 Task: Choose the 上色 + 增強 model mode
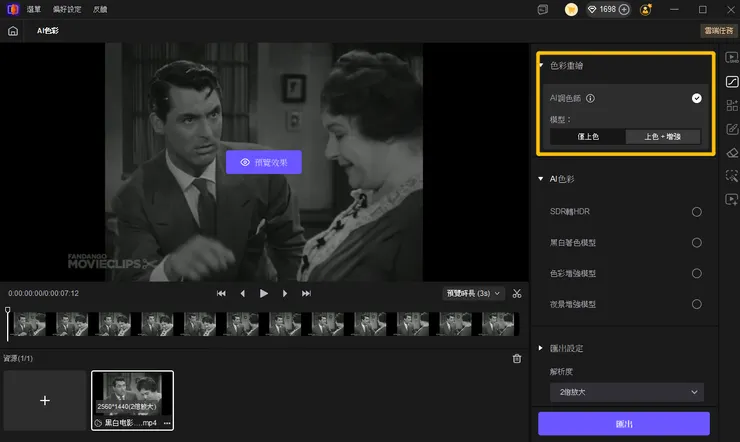click(663, 137)
